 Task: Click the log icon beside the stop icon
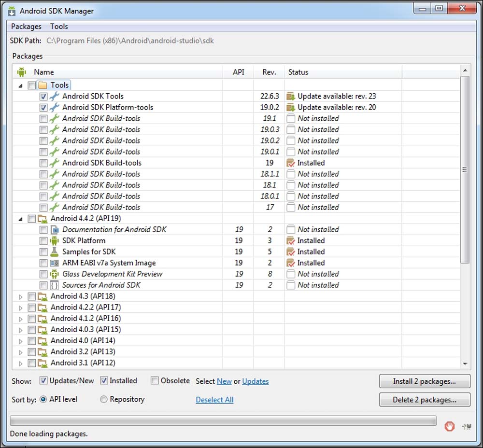466,426
